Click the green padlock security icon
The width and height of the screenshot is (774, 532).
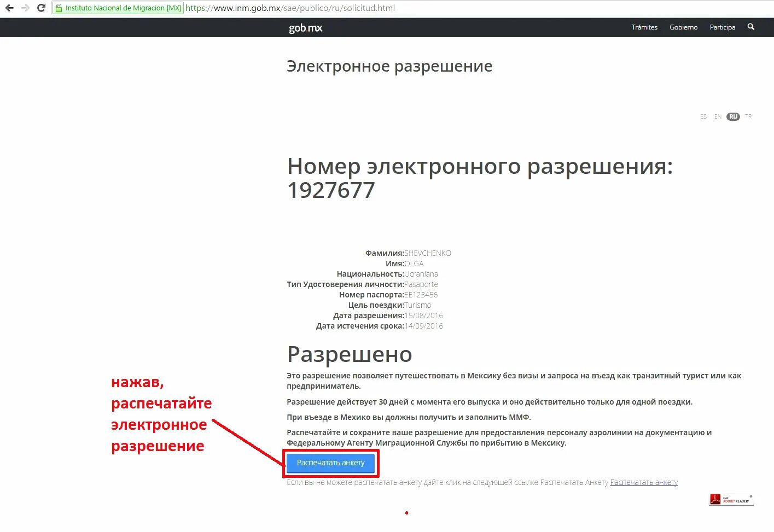pos(59,8)
